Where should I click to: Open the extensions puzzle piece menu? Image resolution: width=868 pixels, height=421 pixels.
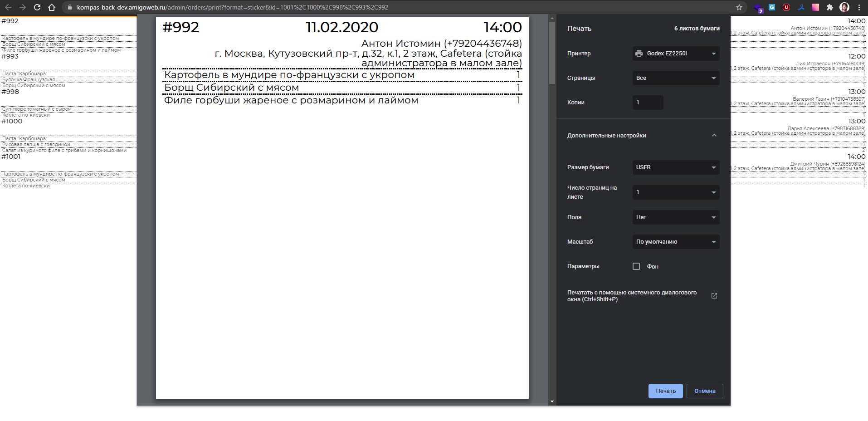[x=830, y=7]
